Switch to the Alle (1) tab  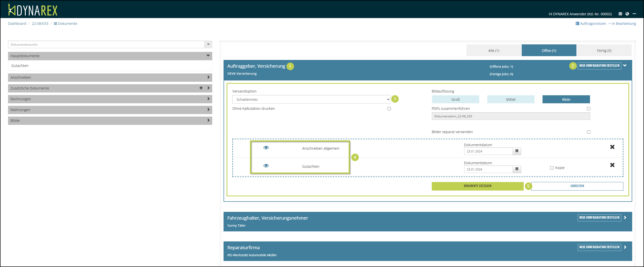494,51
